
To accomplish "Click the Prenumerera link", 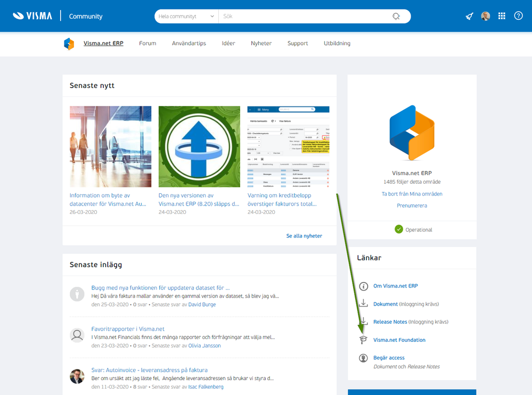I will [x=412, y=205].
